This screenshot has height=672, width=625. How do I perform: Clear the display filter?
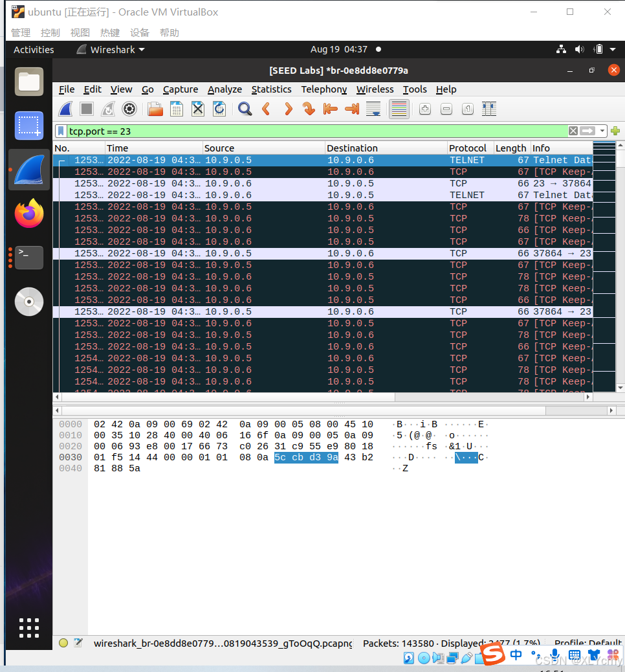[x=573, y=131]
